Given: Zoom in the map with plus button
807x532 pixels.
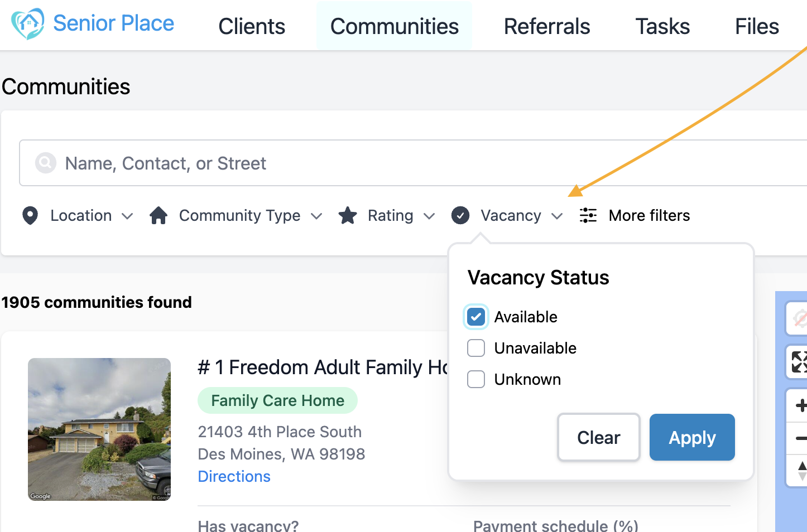Looking at the screenshot, I should coord(800,405).
